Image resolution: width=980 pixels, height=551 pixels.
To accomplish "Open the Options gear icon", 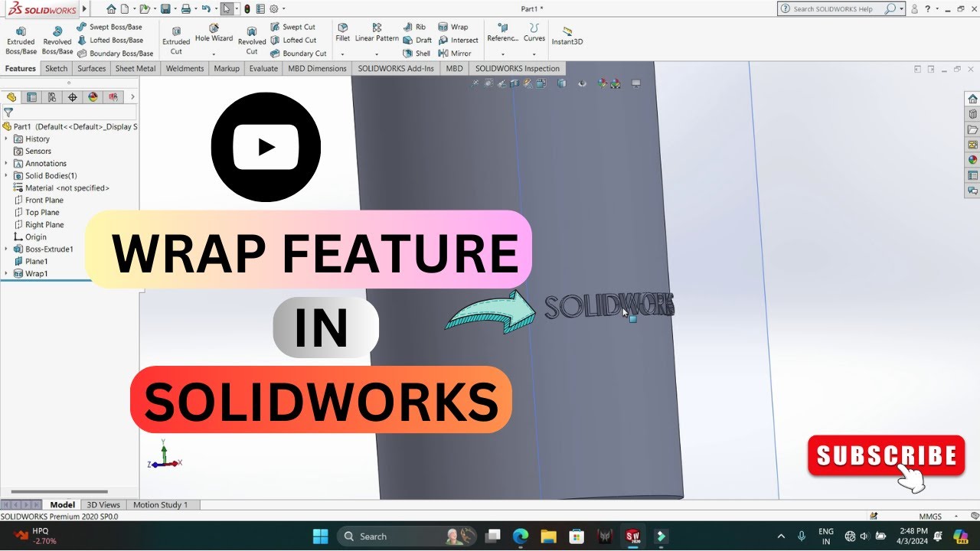I will tap(273, 9).
